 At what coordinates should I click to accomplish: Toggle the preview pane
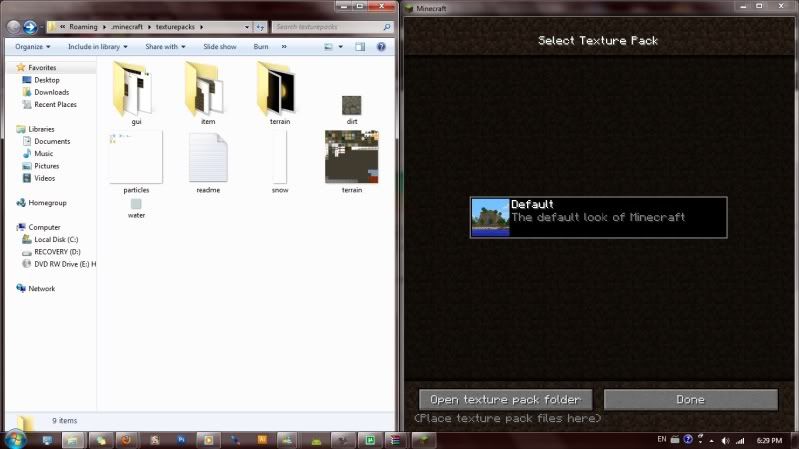tap(360, 47)
